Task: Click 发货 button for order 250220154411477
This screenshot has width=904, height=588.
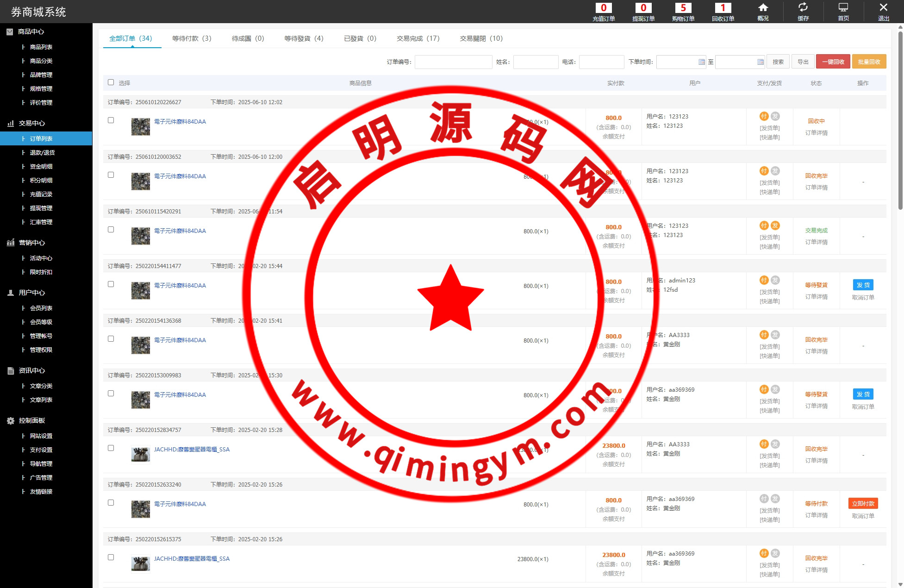Action: click(863, 285)
